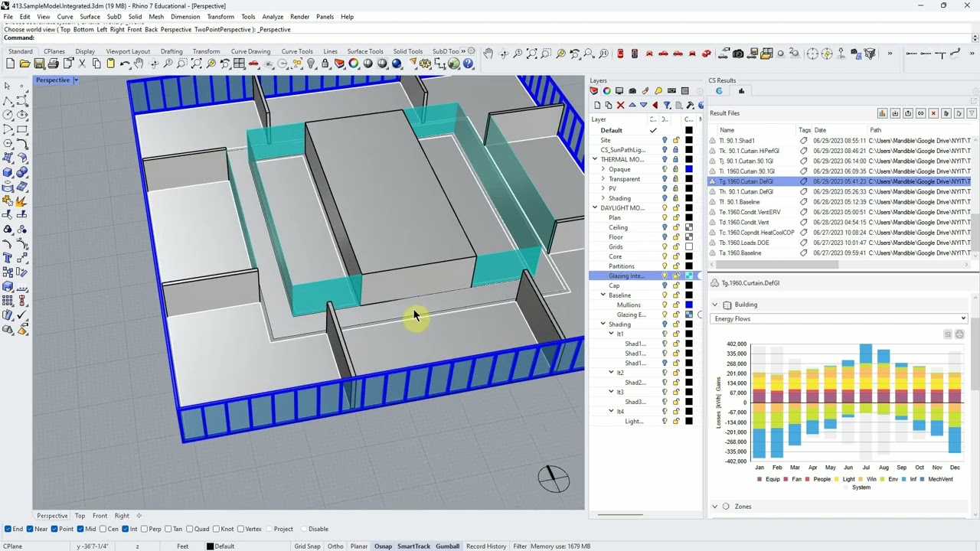Click the four-viewport layout icon
The width and height of the screenshot is (980, 551).
pos(239,64)
